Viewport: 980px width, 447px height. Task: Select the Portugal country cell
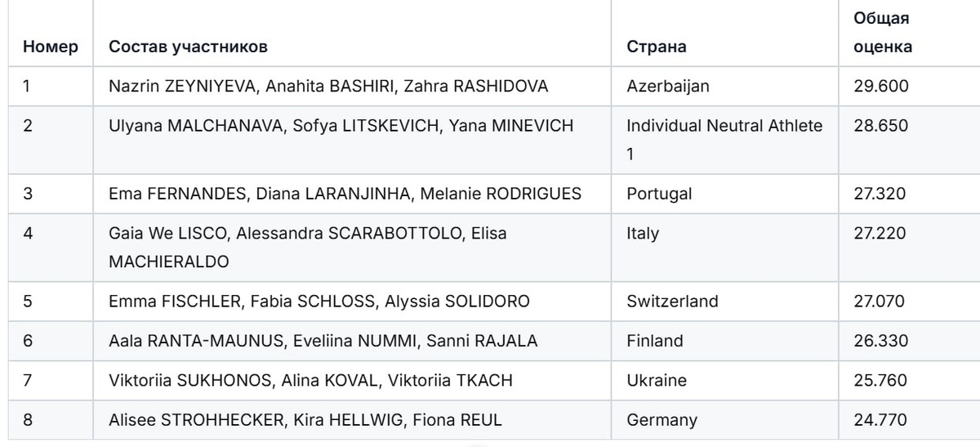(x=659, y=194)
